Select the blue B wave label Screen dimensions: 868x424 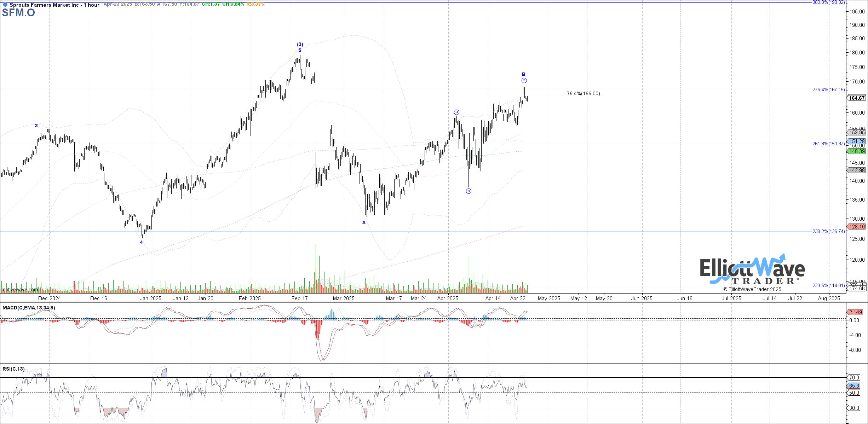[x=524, y=74]
